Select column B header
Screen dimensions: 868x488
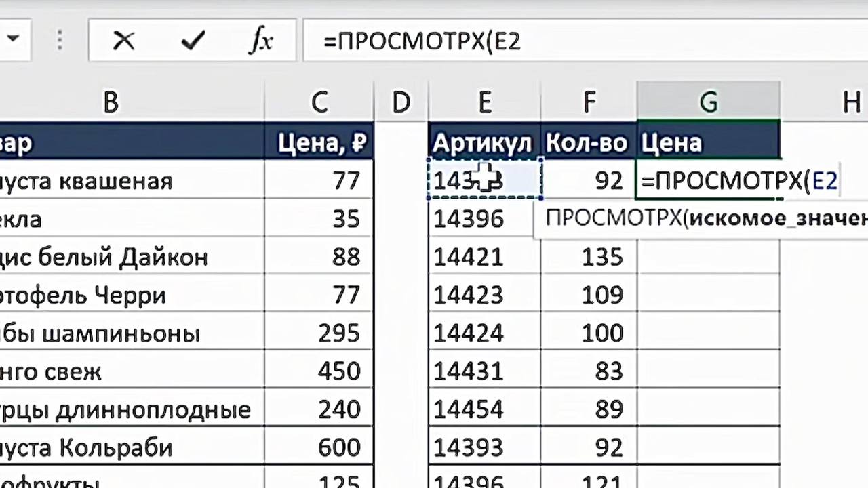[x=111, y=102]
